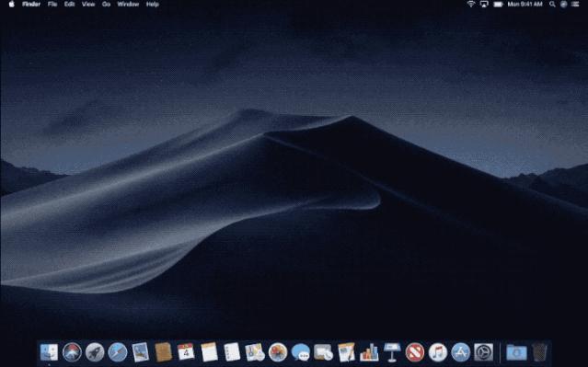The image size is (588, 367).
Task: Launch the Maps app from Dock
Action: pos(255,352)
